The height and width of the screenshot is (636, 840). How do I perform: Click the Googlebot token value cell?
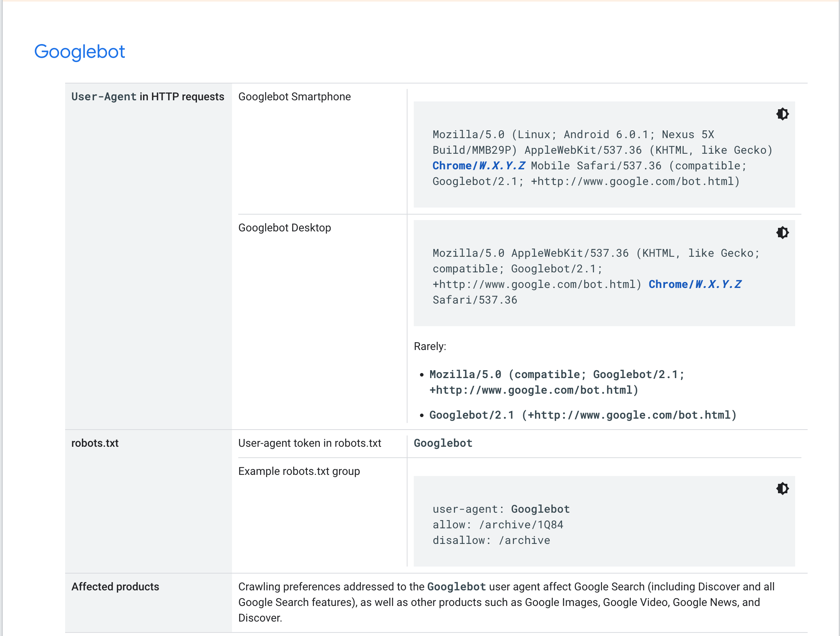[443, 443]
